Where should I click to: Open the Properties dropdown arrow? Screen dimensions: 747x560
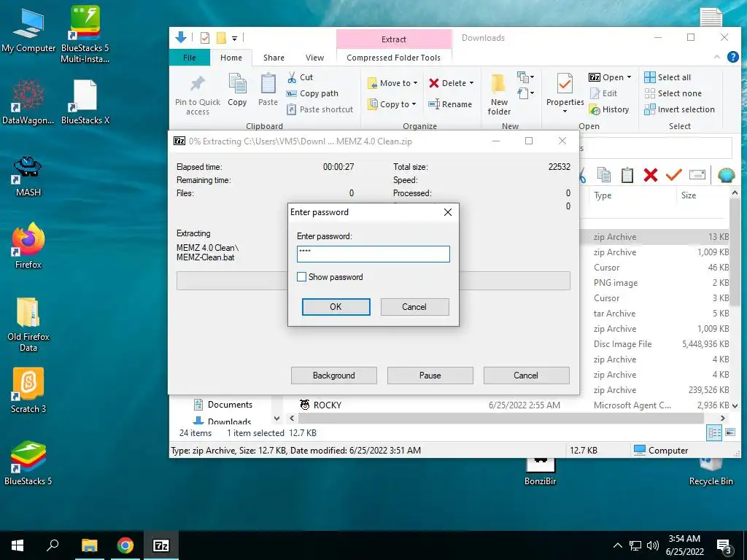[x=565, y=112]
